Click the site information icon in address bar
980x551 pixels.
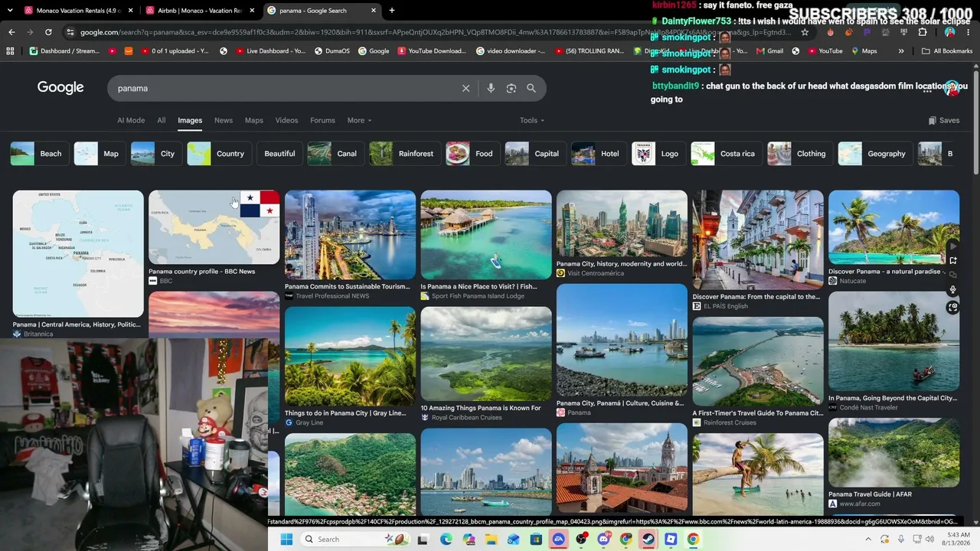click(70, 32)
